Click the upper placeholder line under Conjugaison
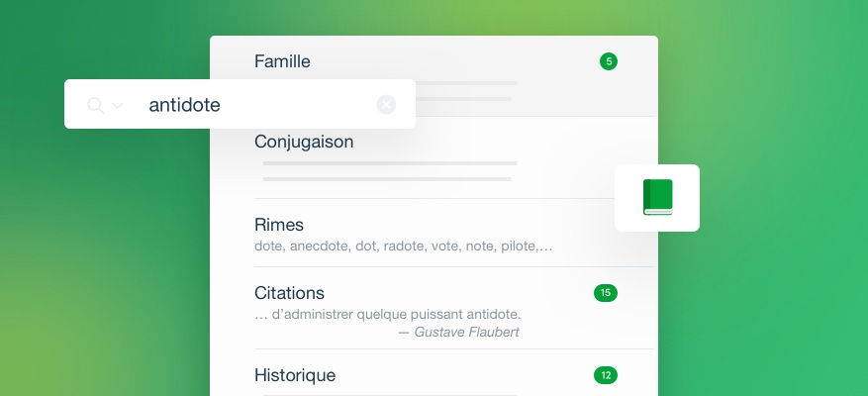The width and height of the screenshot is (868, 396). click(x=390, y=162)
